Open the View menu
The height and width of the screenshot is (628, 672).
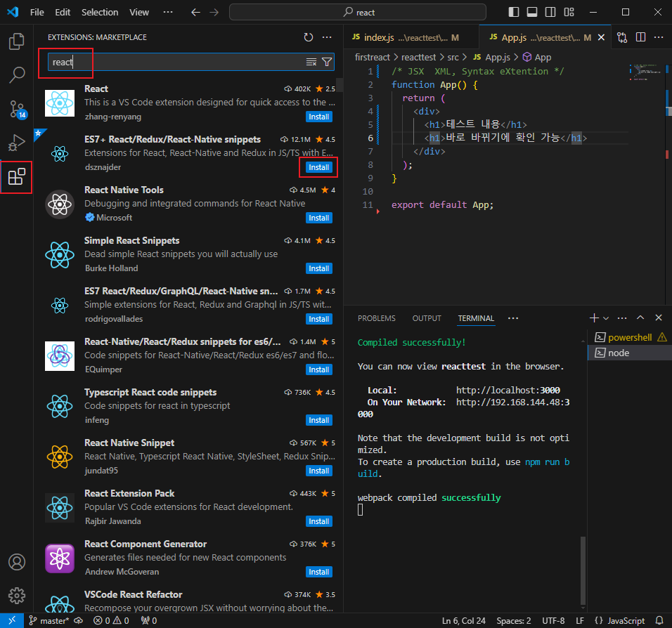tap(139, 13)
